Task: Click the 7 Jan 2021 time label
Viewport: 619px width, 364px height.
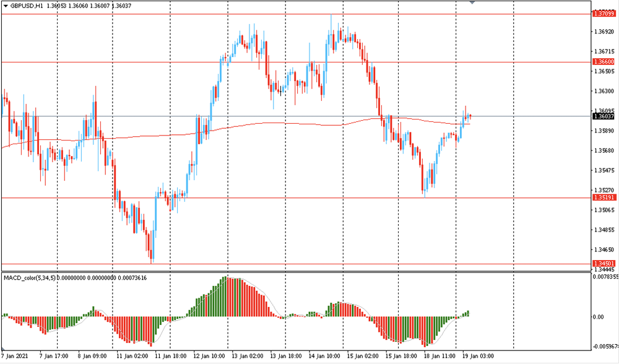Action: point(15,356)
